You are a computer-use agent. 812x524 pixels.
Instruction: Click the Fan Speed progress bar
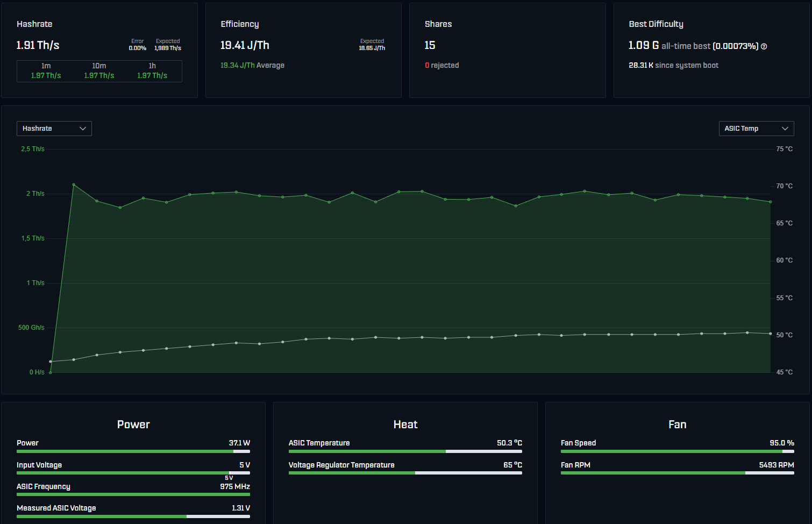point(677,451)
